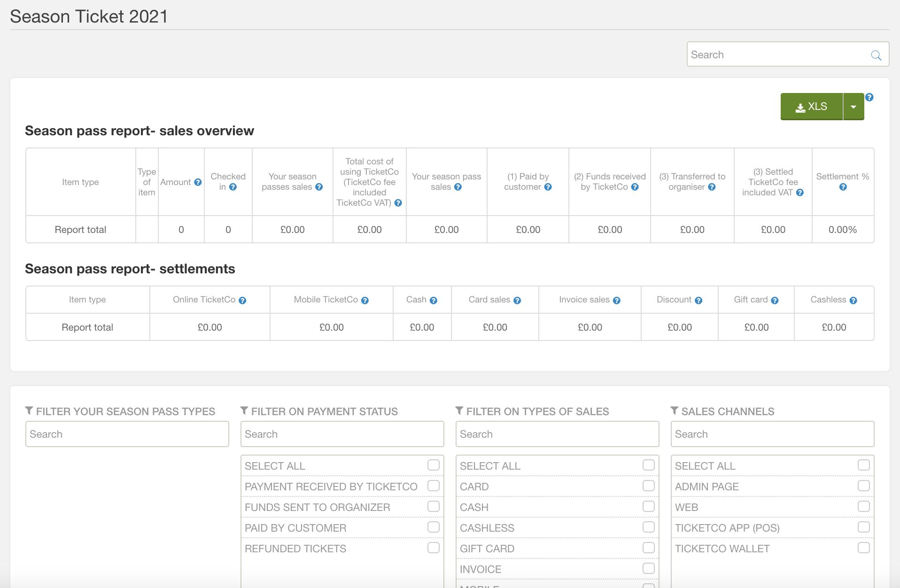Focus the season pass types search box
The image size is (900, 588).
127,434
